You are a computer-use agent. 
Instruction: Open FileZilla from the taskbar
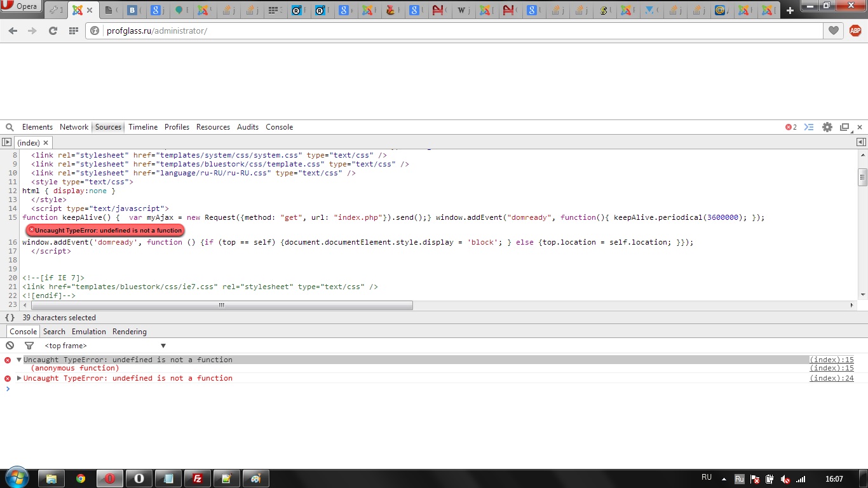tap(198, 478)
